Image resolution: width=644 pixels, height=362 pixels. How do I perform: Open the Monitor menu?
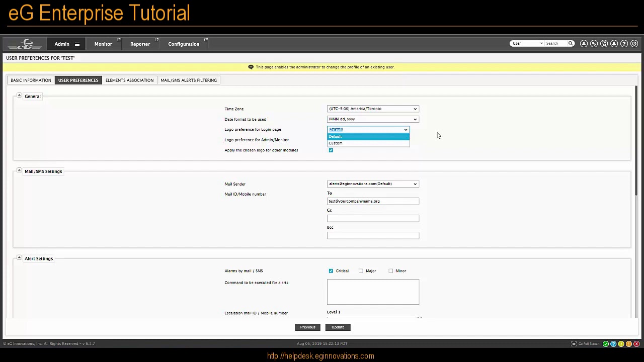[103, 44]
